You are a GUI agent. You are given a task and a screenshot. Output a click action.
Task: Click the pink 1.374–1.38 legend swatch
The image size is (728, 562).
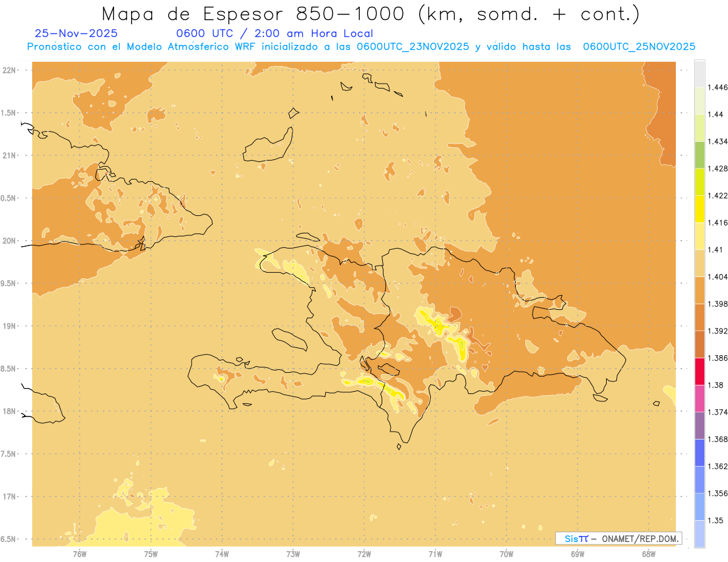(699, 398)
